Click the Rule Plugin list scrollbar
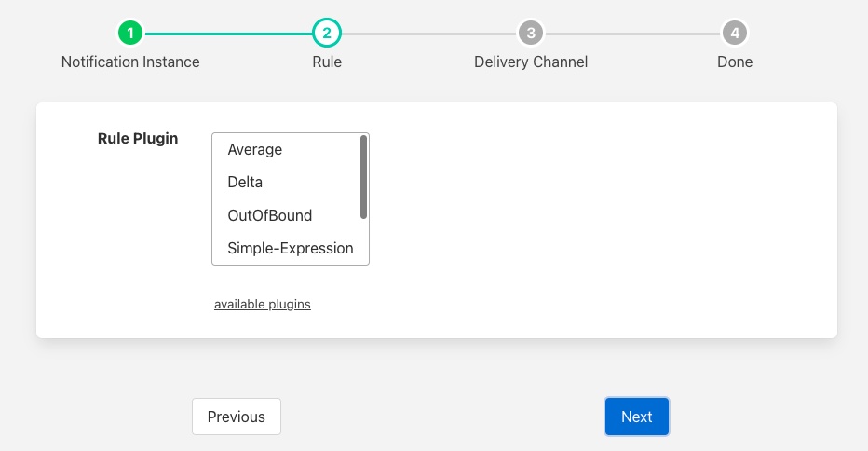Image resolution: width=868 pixels, height=451 pixels. point(363,177)
